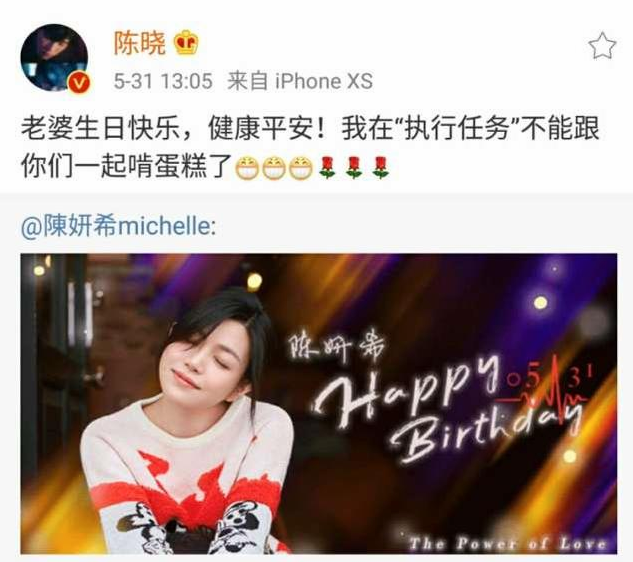The height and width of the screenshot is (562, 633).
Task: Open 陈晓 username profile link
Action: pyautogui.click(x=140, y=43)
